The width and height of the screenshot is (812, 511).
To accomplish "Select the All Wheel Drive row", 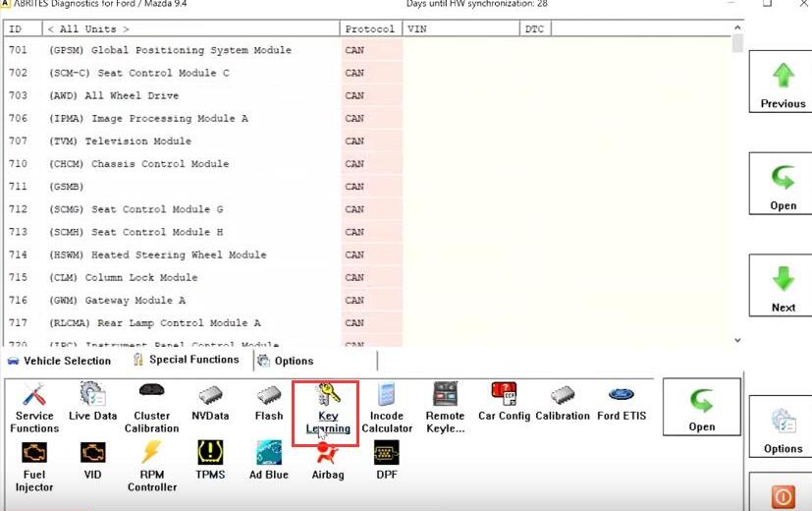I will pyautogui.click(x=366, y=96).
